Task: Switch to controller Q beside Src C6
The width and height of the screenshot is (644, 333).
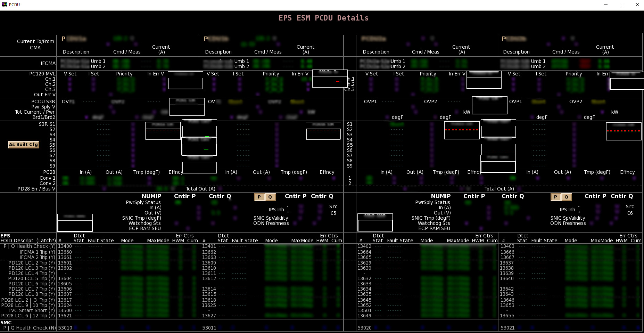Action: [566, 197]
